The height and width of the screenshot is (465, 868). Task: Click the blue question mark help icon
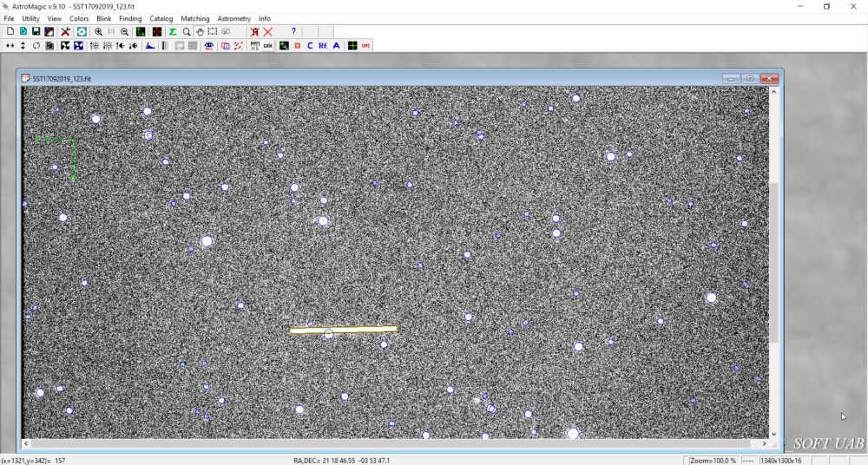click(x=293, y=31)
